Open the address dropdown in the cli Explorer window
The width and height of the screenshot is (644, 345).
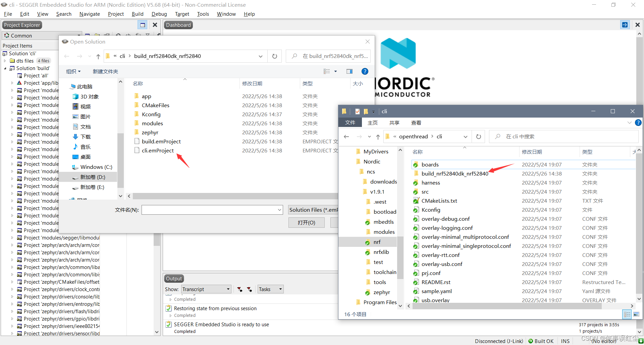(x=465, y=136)
